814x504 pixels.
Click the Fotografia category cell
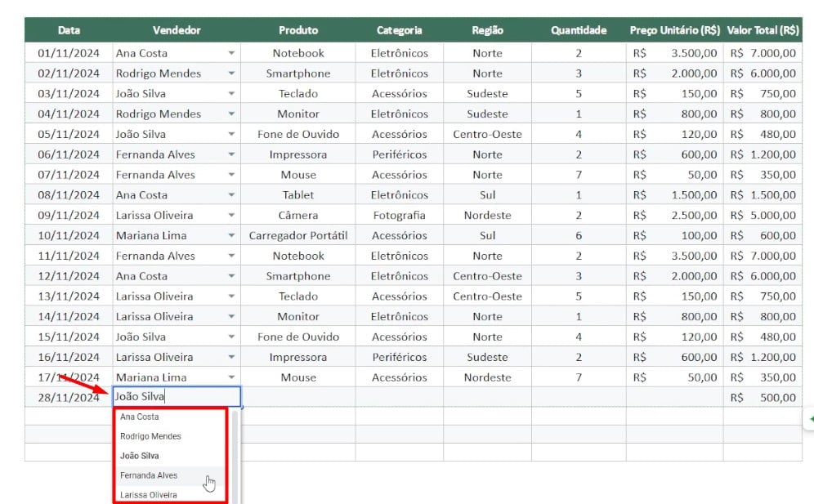[399, 216]
